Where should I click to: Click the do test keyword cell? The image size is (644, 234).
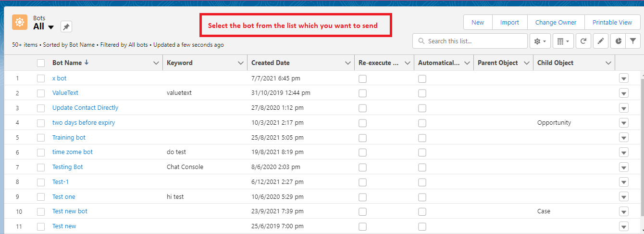[176, 152]
